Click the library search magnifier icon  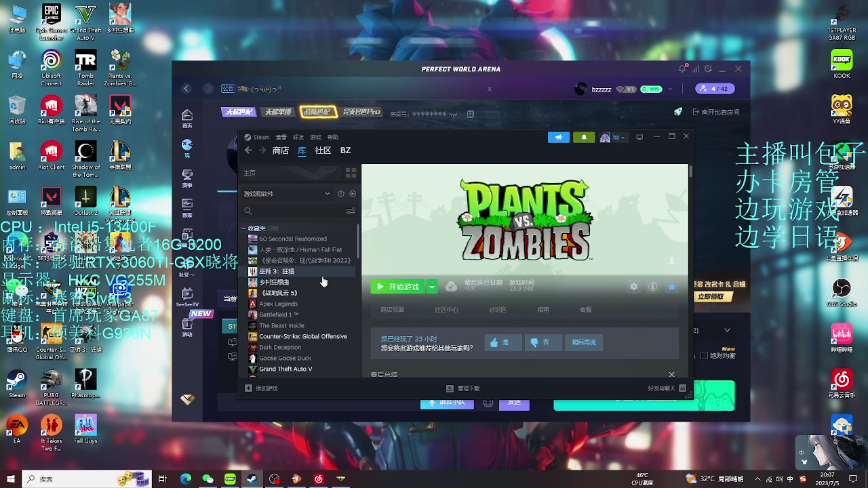pos(248,211)
